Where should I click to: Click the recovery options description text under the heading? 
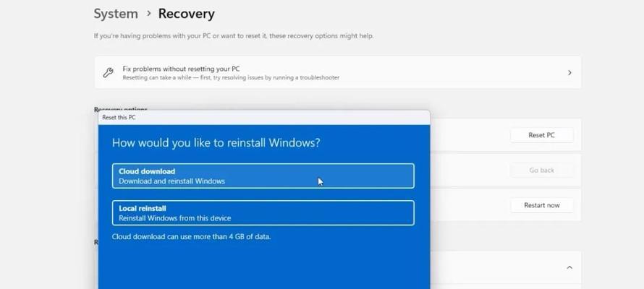(x=234, y=35)
